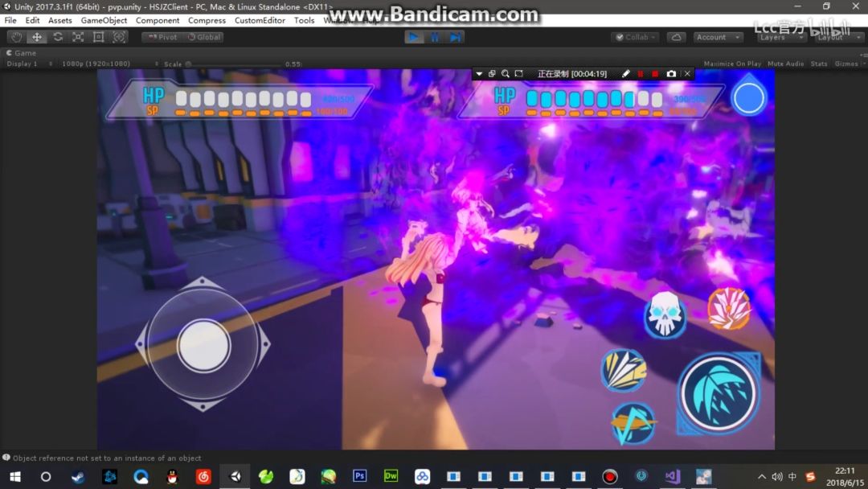Open the Component menu
868x489 pixels.
pos(158,20)
